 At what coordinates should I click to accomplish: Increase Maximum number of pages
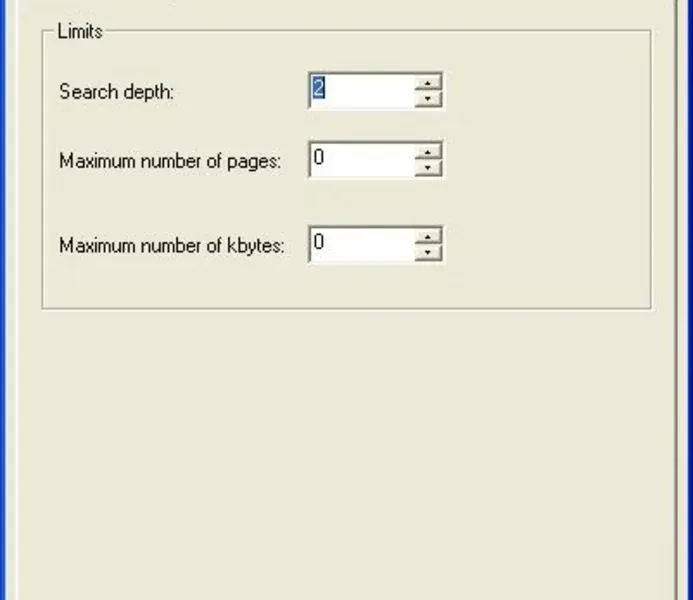[428, 151]
